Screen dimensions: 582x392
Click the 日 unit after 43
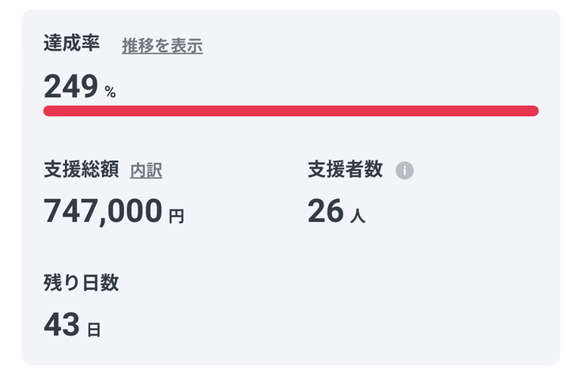pyautogui.click(x=93, y=329)
